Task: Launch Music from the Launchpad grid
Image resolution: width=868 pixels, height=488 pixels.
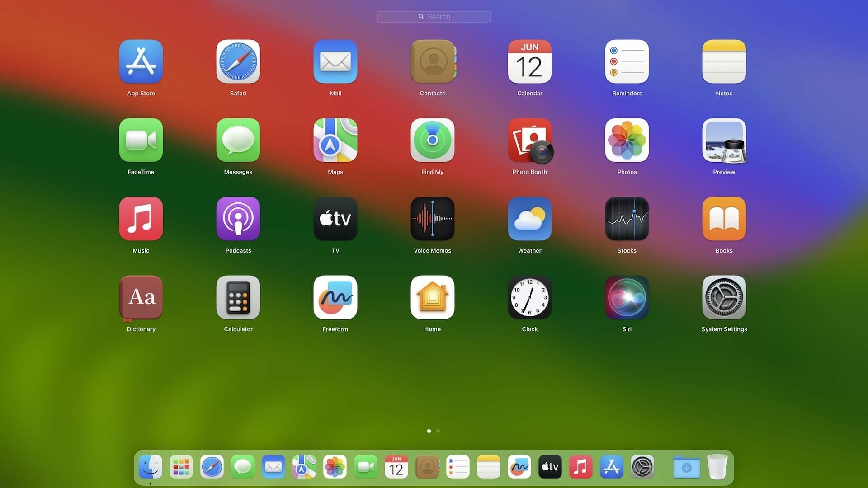Action: click(141, 219)
